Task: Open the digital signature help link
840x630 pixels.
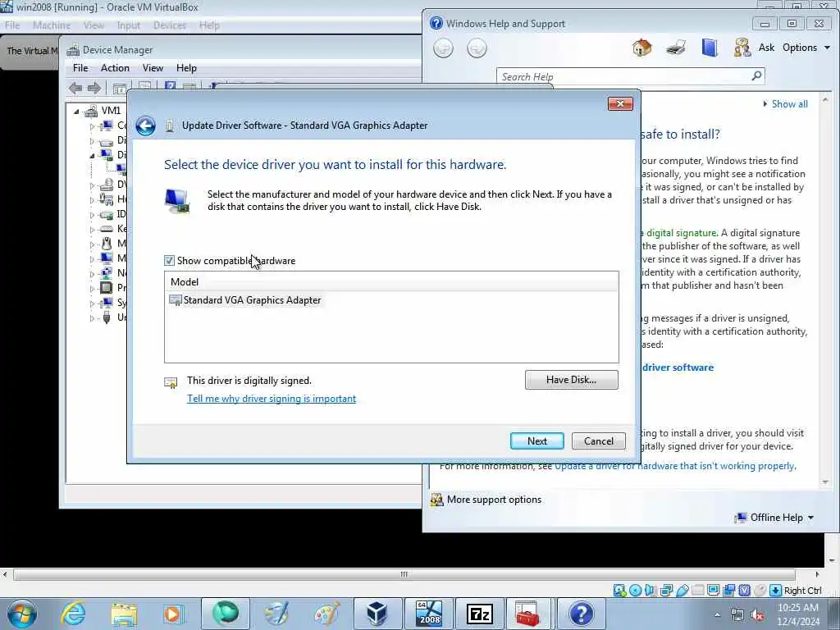Action: [x=681, y=233]
